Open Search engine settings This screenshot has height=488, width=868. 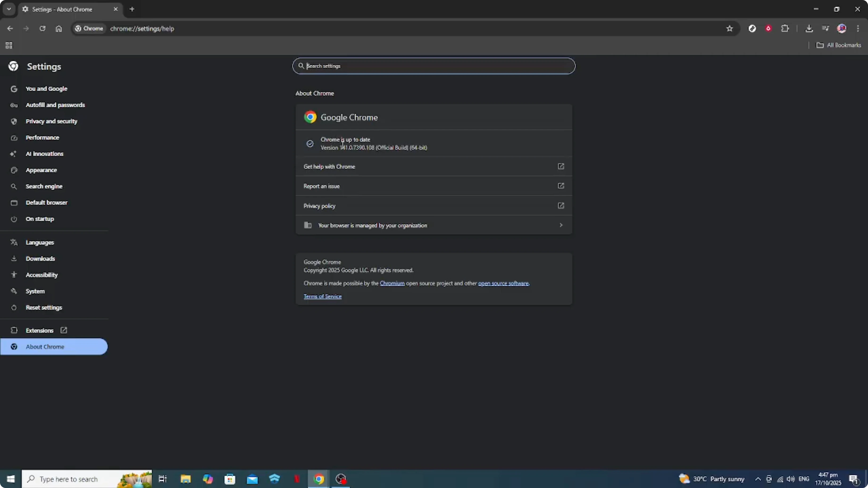pyautogui.click(x=44, y=186)
